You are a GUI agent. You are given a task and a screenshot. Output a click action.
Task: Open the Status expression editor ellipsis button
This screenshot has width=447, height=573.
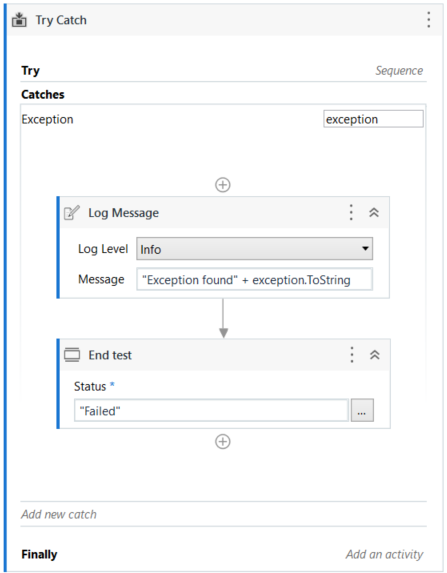coord(362,411)
